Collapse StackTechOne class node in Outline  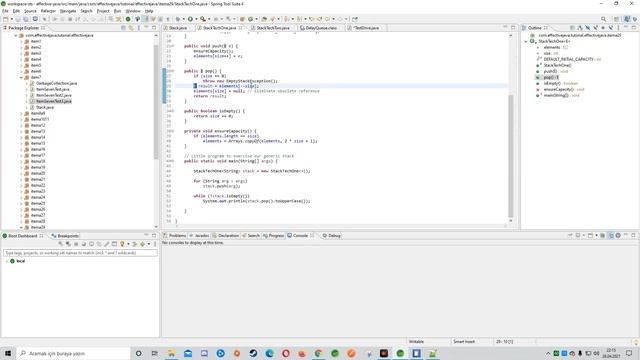coord(526,42)
